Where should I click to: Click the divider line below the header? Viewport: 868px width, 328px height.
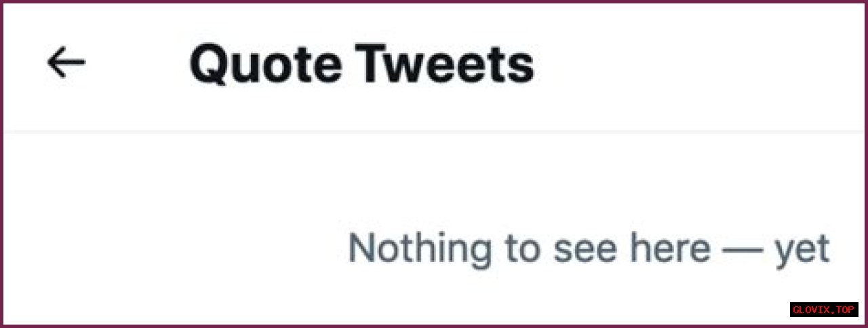point(434,130)
